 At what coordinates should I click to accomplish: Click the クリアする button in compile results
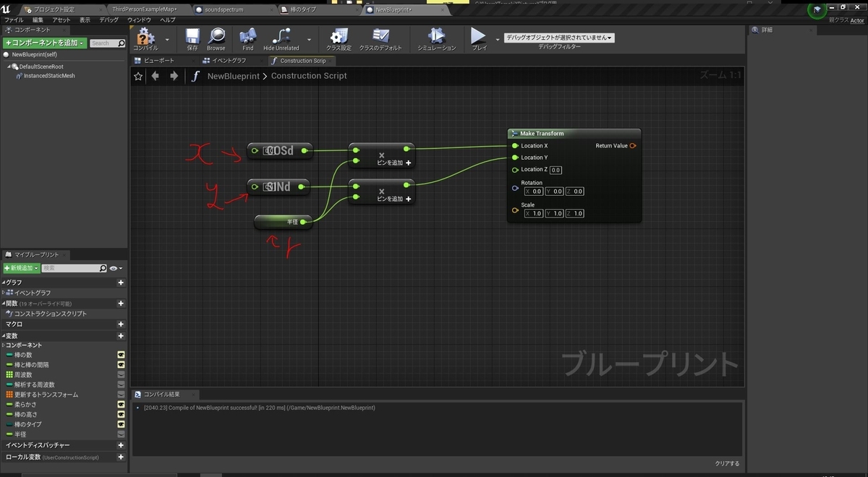(728, 463)
